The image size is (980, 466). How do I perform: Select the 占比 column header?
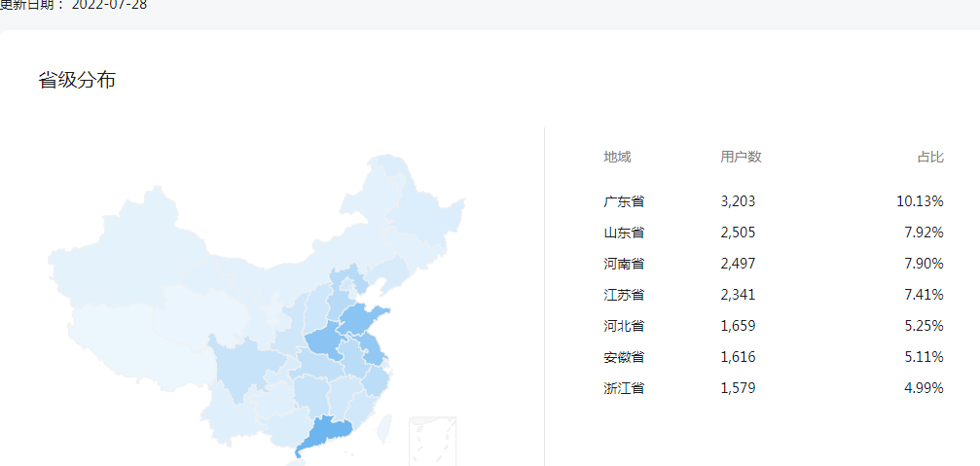[x=930, y=158]
